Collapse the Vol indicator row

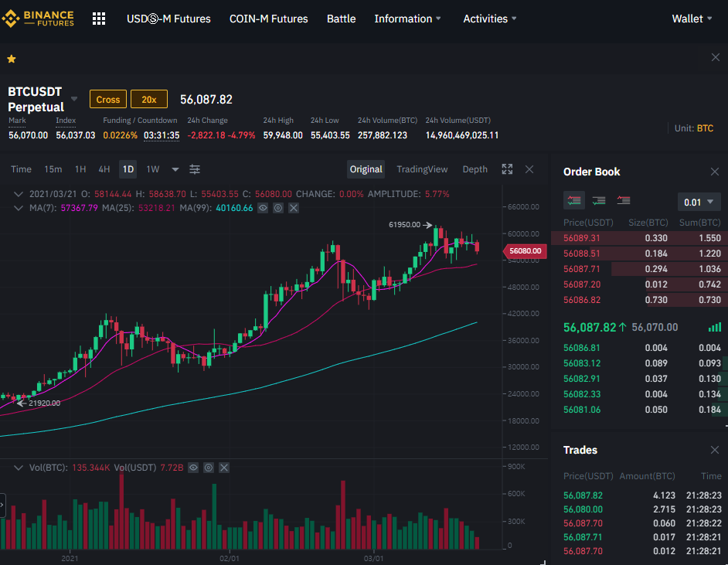tap(18, 468)
